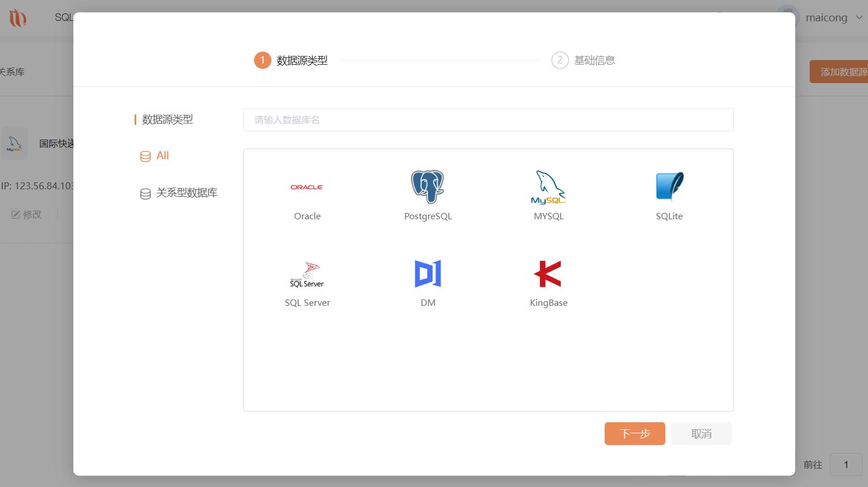
Task: Pick the KingBase icon
Action: 549,274
